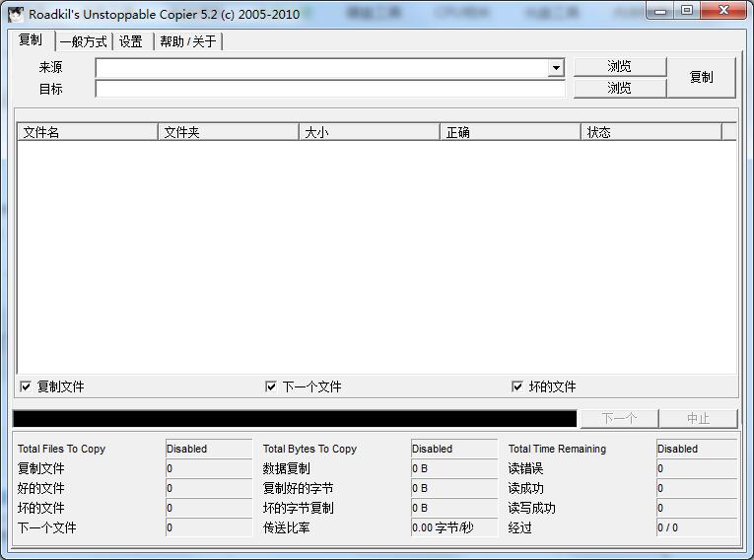Screen dimensions: 754x560
Task: Click 浏览 button for the 目标 target
Action: [x=619, y=88]
